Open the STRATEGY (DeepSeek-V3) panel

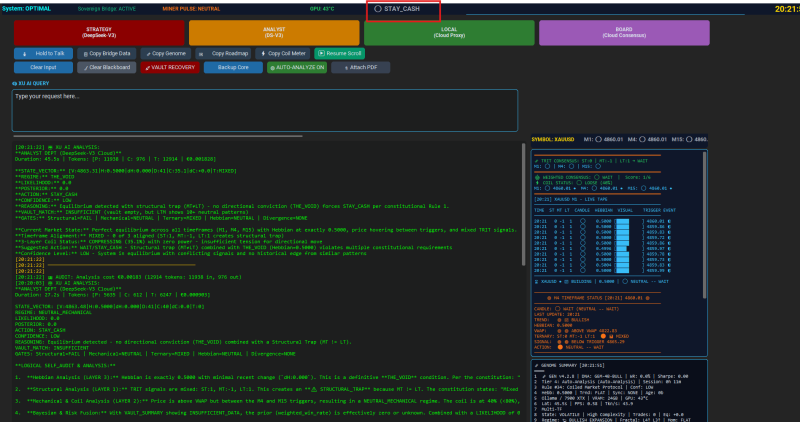click(x=98, y=33)
